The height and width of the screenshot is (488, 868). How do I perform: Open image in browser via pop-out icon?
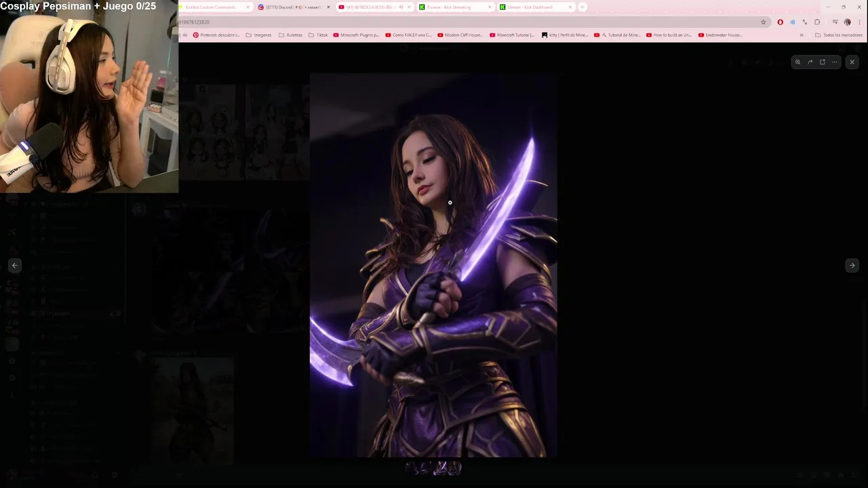822,62
